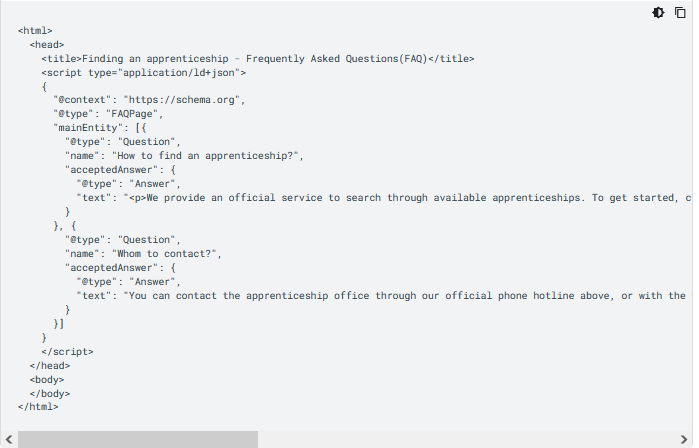Click the text line starting "You can contact"
Screen dimensions: 699x448
click(384, 296)
